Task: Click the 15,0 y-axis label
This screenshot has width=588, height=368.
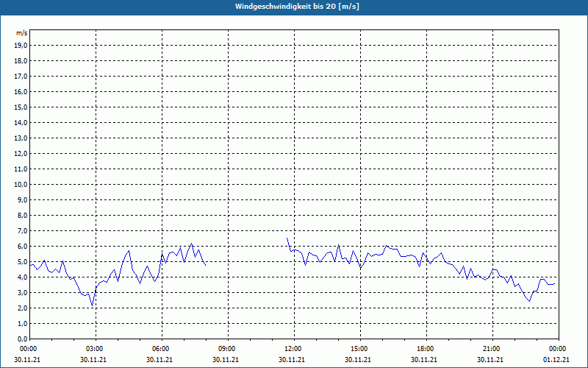Action: click(x=21, y=107)
